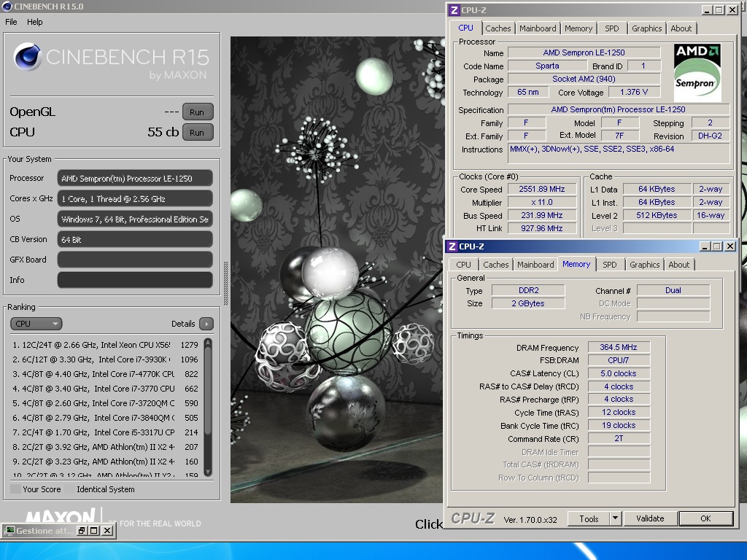Click OK button in CPU-Z
The image size is (747, 560).
[x=705, y=518]
